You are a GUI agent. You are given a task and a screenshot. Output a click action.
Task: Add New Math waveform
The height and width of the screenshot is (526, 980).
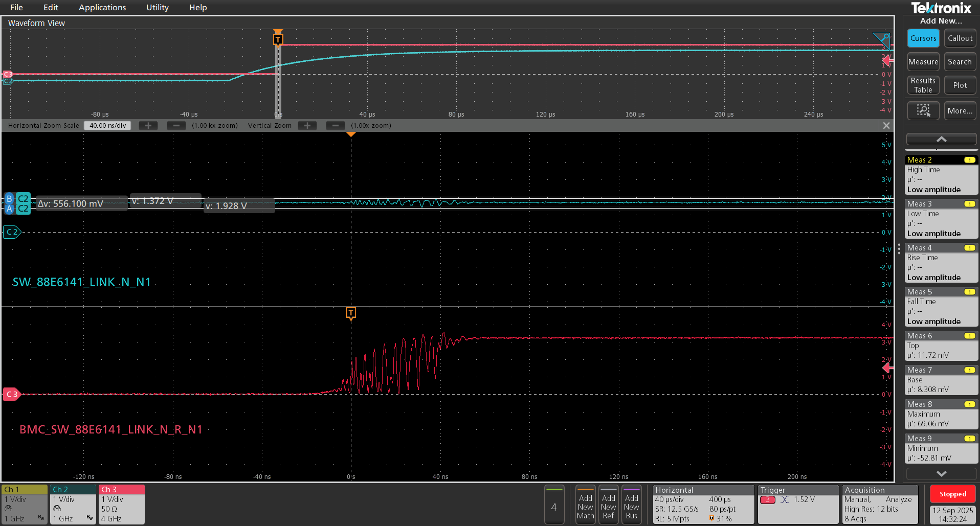(x=585, y=505)
